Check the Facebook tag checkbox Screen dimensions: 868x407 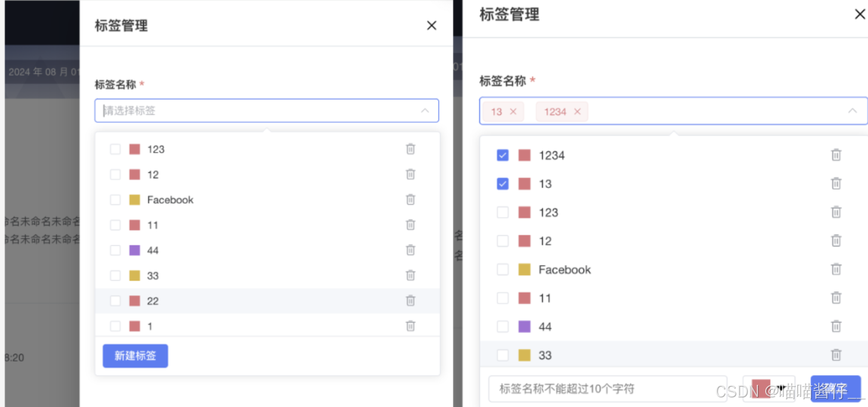tap(115, 199)
